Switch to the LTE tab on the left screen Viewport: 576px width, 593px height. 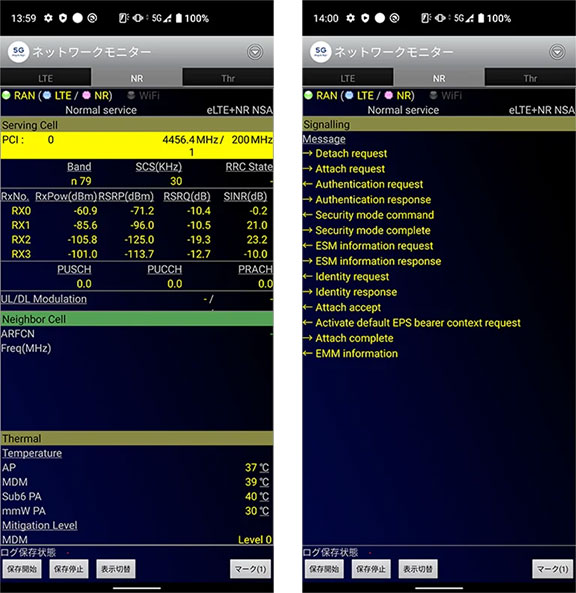point(45,78)
